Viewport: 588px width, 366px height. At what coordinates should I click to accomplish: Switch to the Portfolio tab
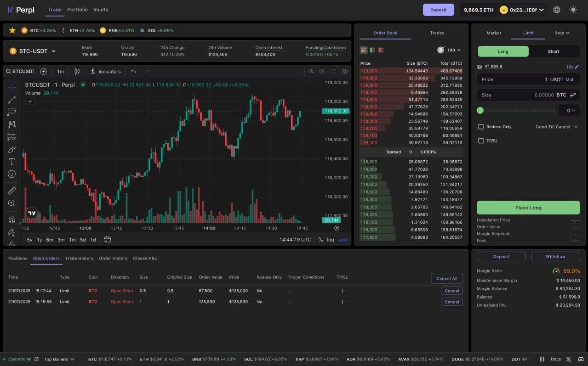pos(77,10)
